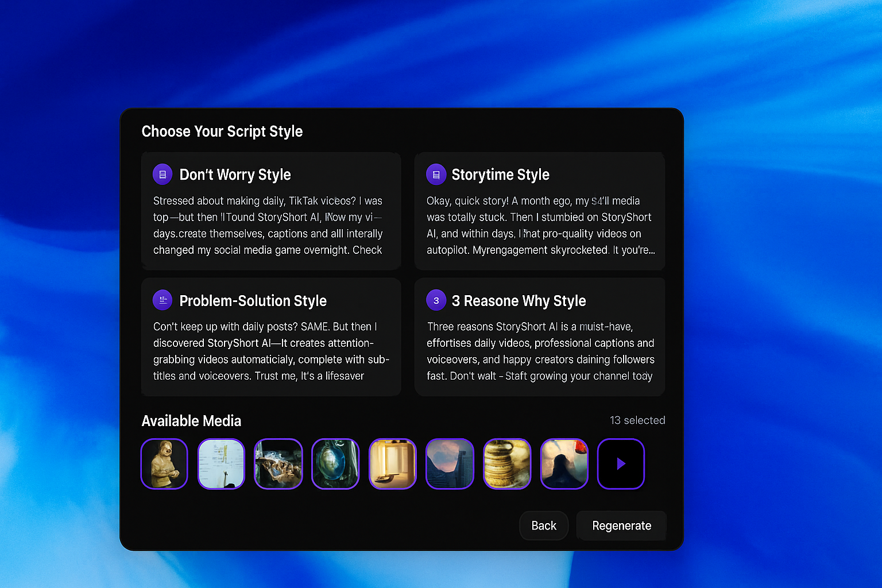This screenshot has height=588, width=882.
Task: Select the warm lit room media thumbnail
Action: (393, 464)
